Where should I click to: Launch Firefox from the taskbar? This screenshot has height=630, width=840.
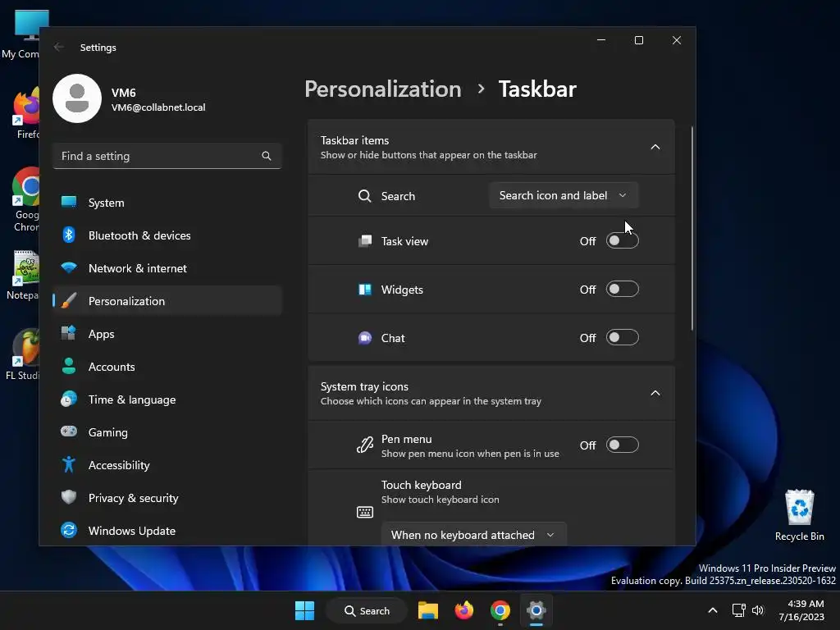tap(464, 610)
